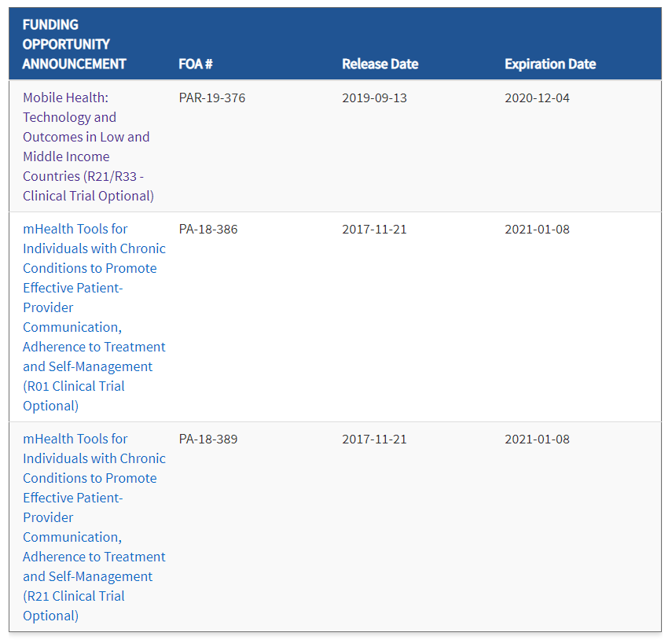Click the expiration date in the PA-18-386 row
The image size is (672, 640).
pos(537,230)
